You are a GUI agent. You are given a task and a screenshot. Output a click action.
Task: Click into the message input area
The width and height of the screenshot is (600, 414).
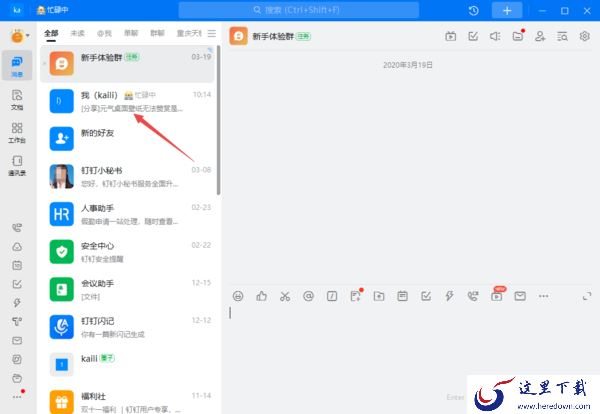pyautogui.click(x=409, y=344)
